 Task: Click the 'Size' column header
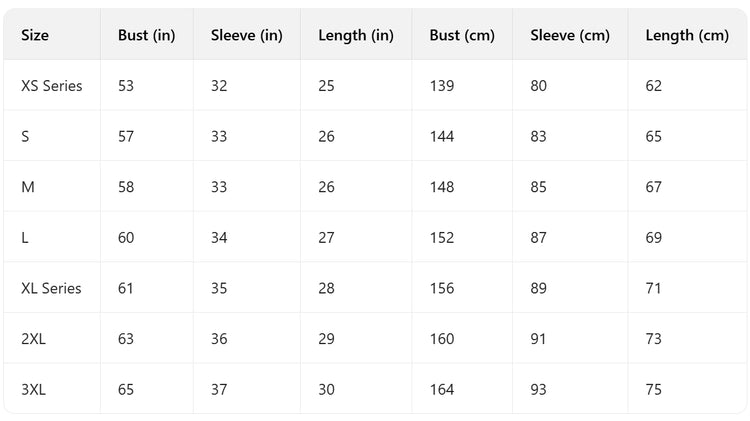tap(35, 35)
